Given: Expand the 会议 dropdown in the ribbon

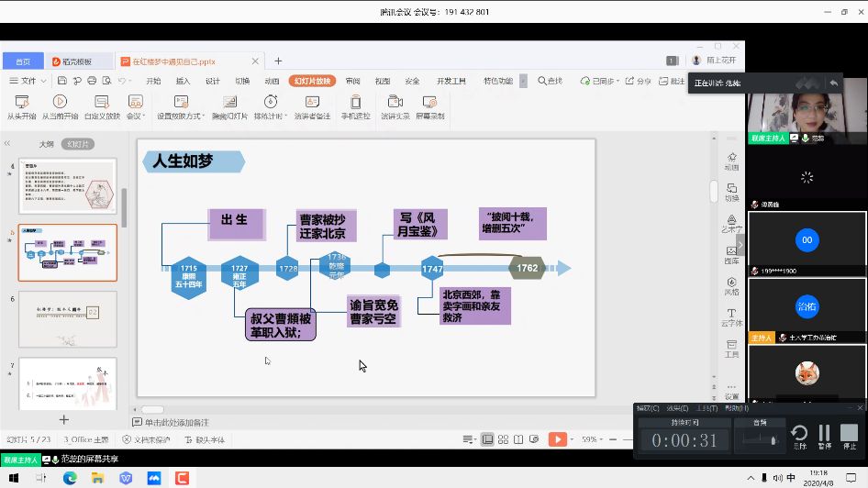Looking at the screenshot, I should [x=136, y=116].
